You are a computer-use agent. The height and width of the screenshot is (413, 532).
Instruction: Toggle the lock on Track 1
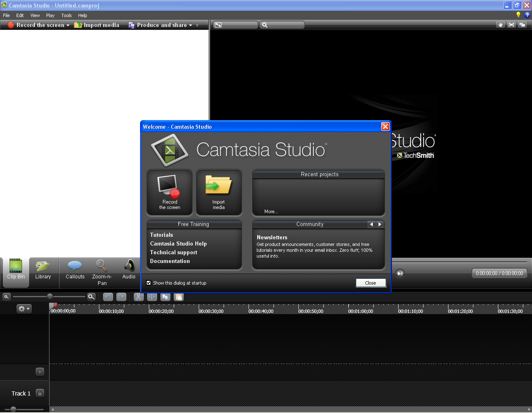[40, 393]
